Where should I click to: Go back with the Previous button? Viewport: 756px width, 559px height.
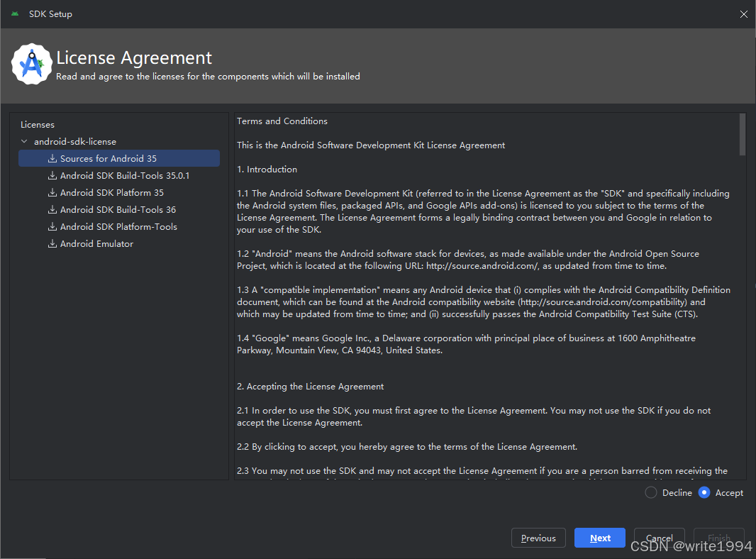coord(538,538)
